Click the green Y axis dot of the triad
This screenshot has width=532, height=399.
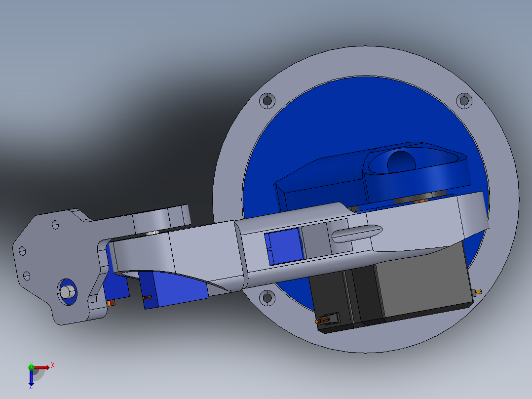[x=31, y=367]
